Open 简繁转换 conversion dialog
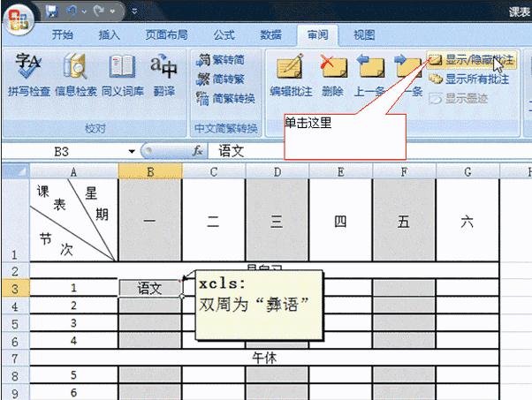This screenshot has width=532, height=400. (225, 99)
